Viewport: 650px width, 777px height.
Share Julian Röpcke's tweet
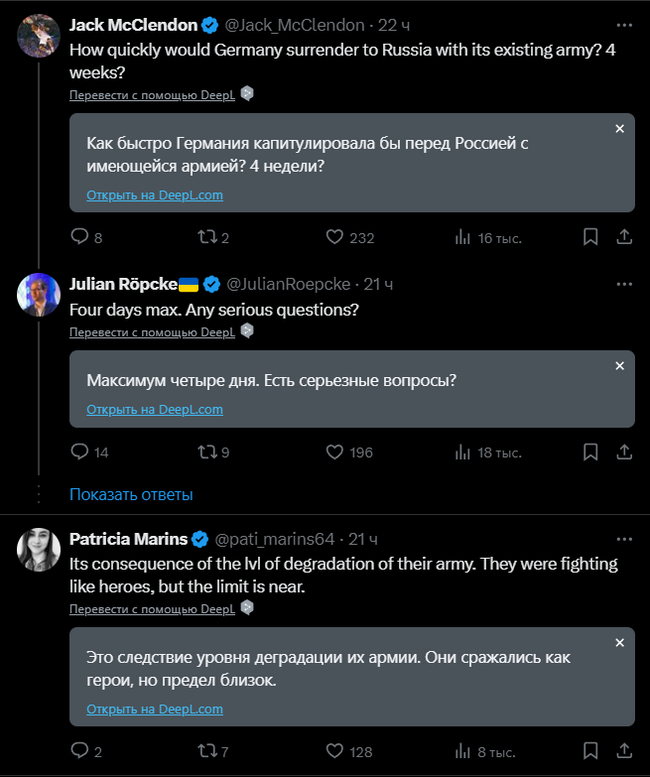point(624,452)
